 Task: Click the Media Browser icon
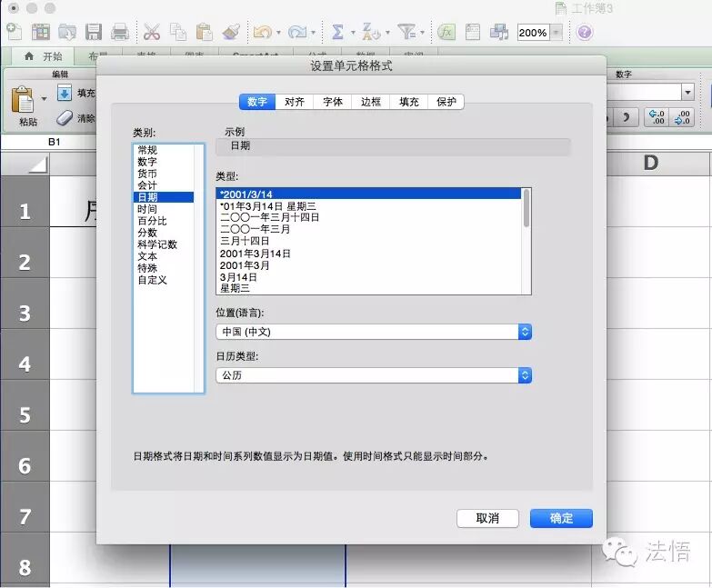pyautogui.click(x=499, y=32)
